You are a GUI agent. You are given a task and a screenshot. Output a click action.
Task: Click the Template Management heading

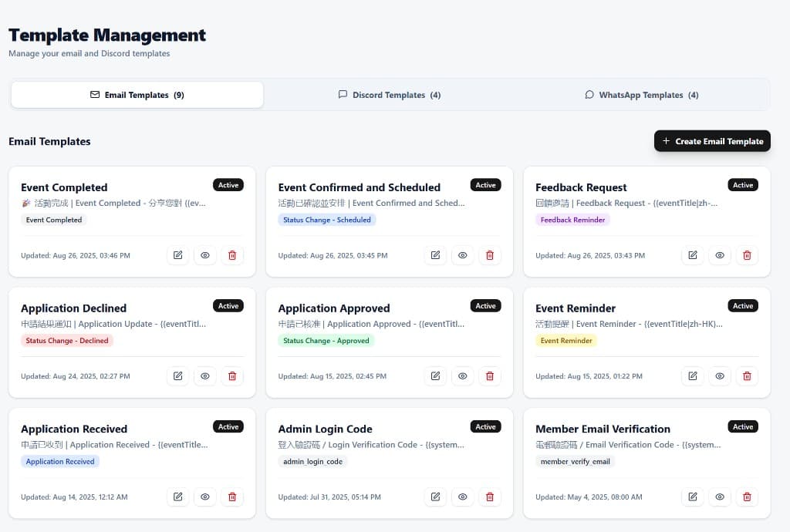[x=107, y=35]
